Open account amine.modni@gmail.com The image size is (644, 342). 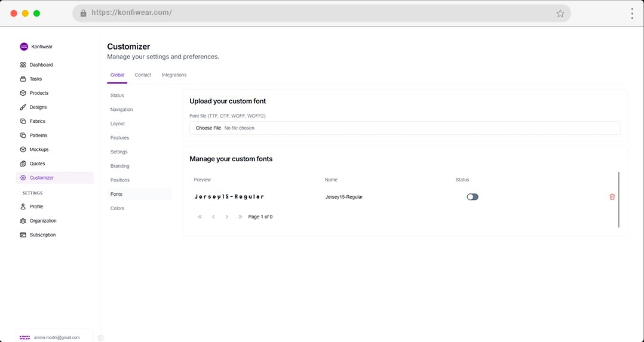[x=57, y=337]
